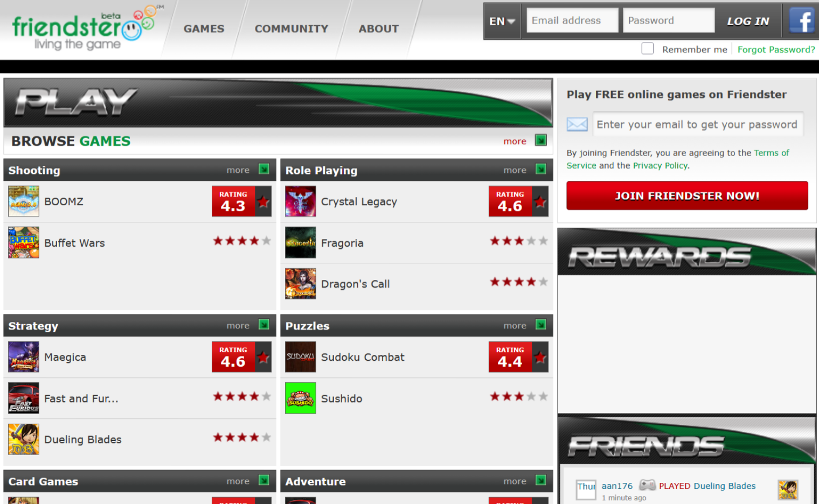Screen dimensions: 819x504
Task: Open the Dragon's Call game title
Action: tap(355, 284)
